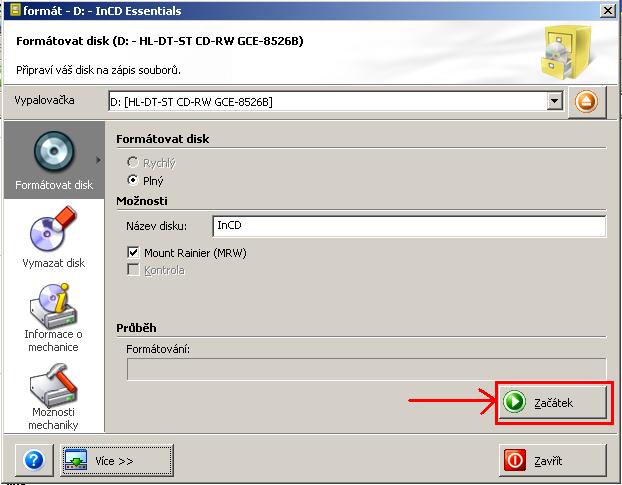
Task: Toggle Mount Rainier (MRW) checkbox
Action: tap(133, 253)
